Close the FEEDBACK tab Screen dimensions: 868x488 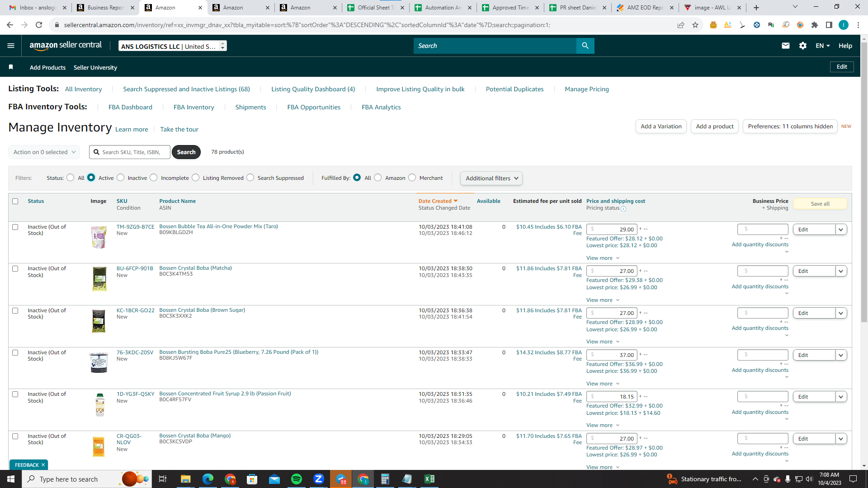click(43, 465)
